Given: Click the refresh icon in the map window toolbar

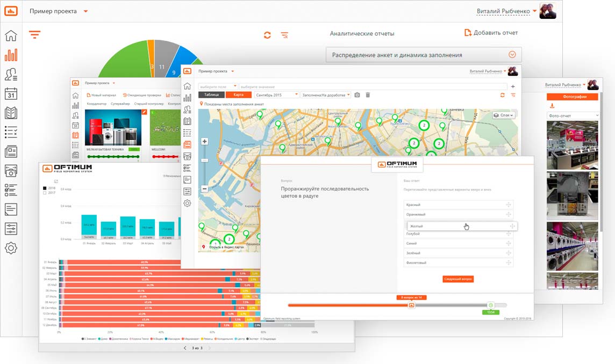Looking at the screenshot, I should pos(502,95).
